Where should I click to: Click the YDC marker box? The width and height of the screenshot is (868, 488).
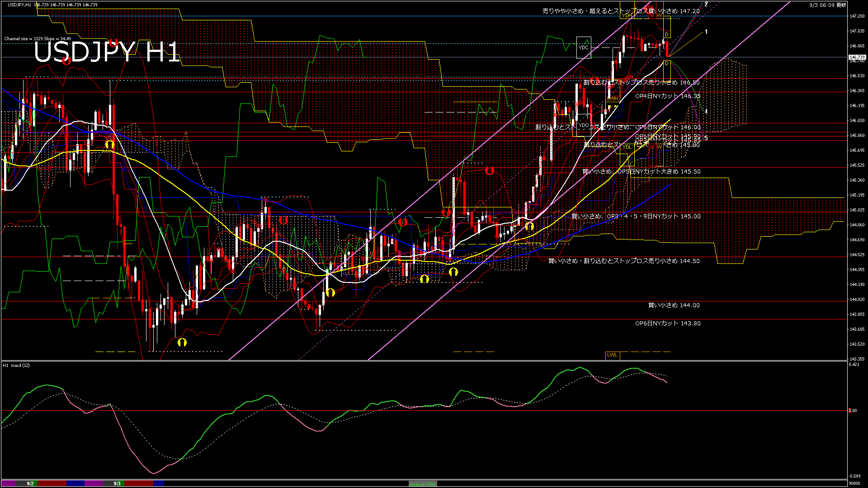pos(584,47)
